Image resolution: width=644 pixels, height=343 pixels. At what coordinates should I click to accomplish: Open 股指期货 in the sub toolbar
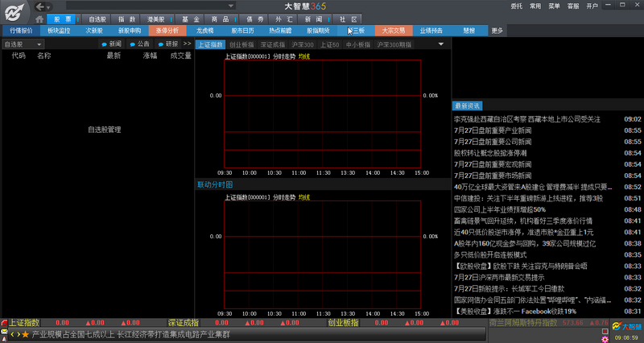point(318,31)
